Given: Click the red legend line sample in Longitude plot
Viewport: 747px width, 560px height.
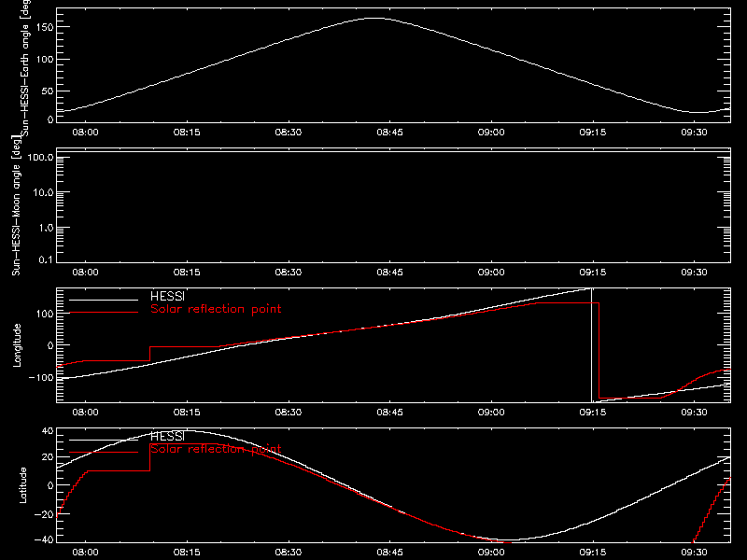Looking at the screenshot, I should coord(104,313).
